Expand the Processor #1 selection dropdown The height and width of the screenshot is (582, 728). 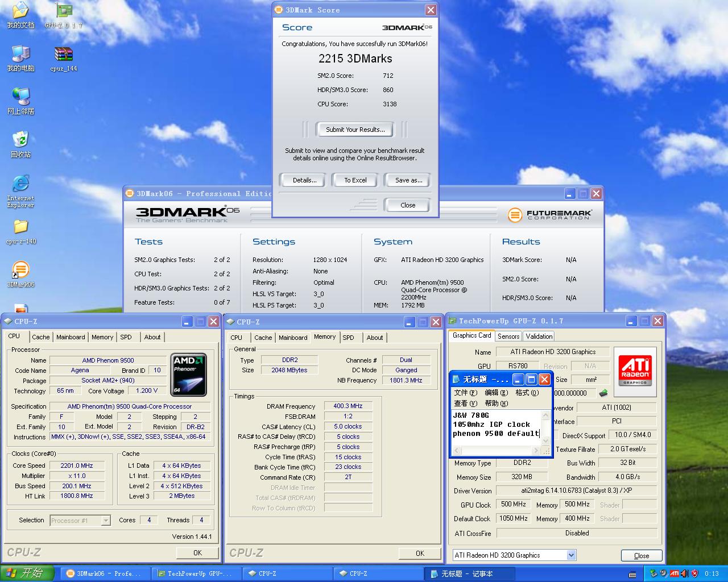click(106, 520)
